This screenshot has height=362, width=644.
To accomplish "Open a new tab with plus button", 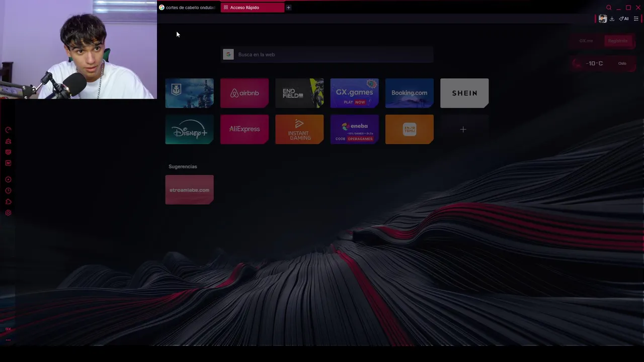I will (x=288, y=8).
